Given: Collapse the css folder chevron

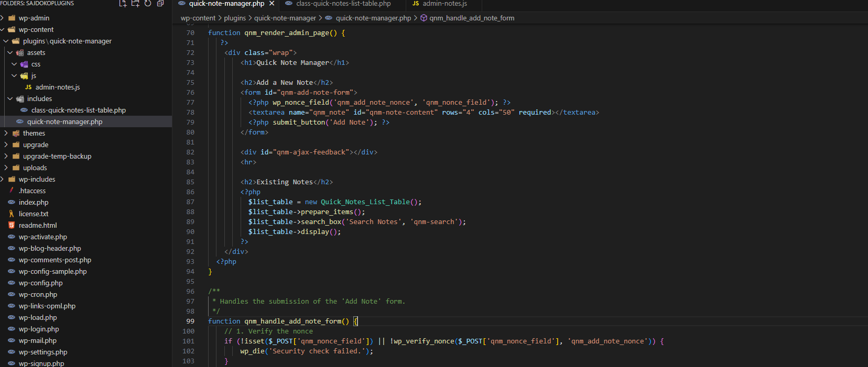Looking at the screenshot, I should coord(14,64).
